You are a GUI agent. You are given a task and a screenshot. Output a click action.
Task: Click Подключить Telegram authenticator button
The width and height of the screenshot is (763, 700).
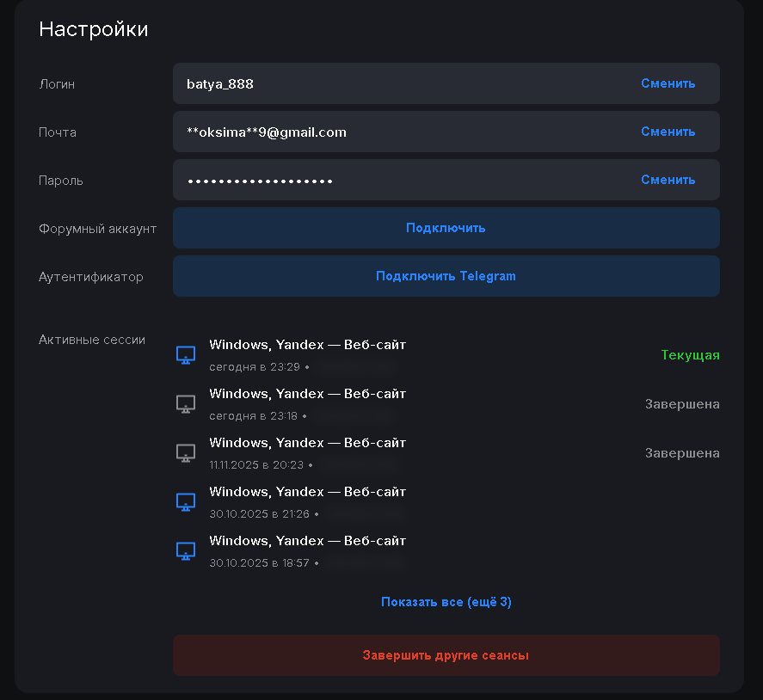pos(446,276)
